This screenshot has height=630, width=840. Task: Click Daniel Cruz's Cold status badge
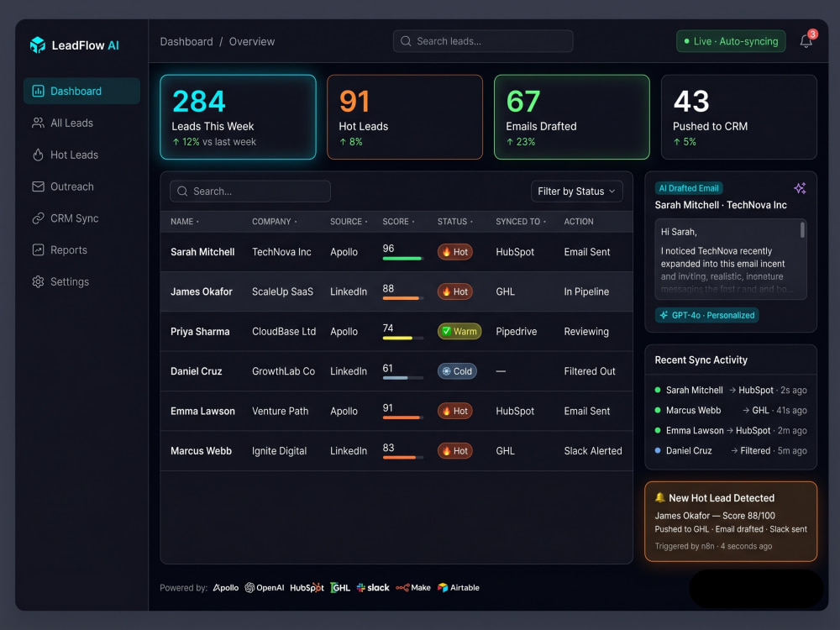coord(457,371)
